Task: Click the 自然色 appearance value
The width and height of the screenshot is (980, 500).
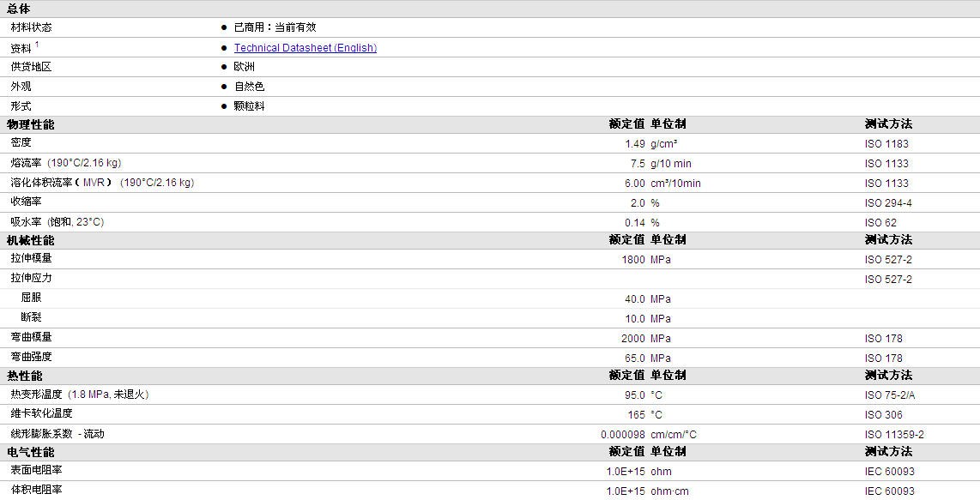Action: (250, 87)
